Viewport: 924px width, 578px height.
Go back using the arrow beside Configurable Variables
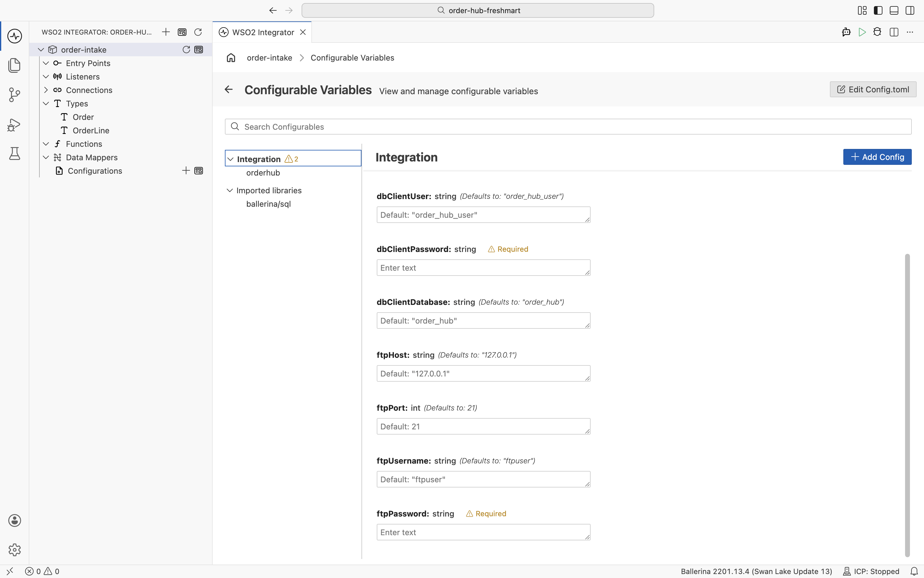[x=229, y=89]
